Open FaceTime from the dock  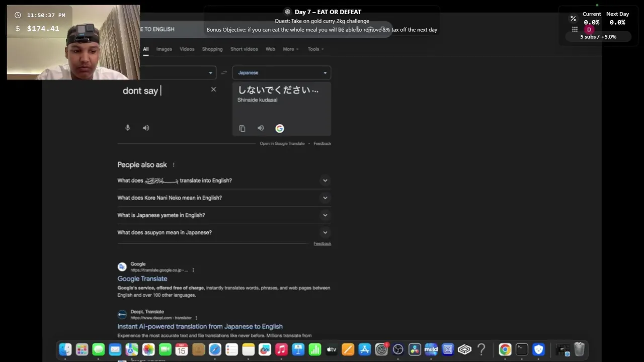(165, 349)
